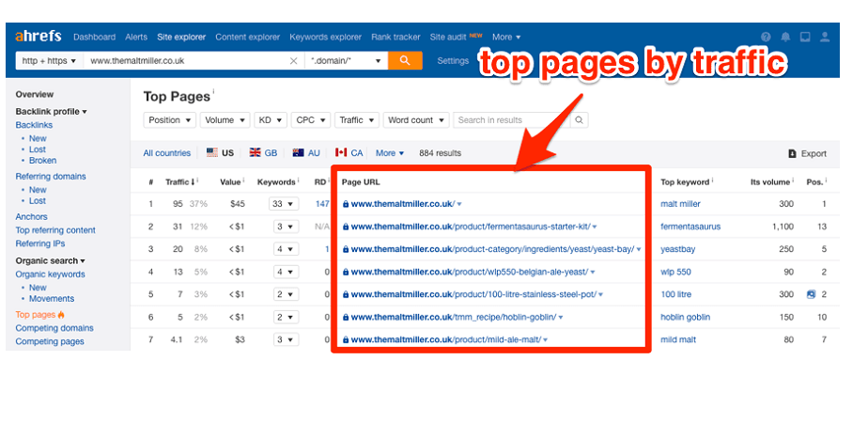This screenshot has width=868, height=423.
Task: Open the More menu in top nav
Action: tap(506, 37)
